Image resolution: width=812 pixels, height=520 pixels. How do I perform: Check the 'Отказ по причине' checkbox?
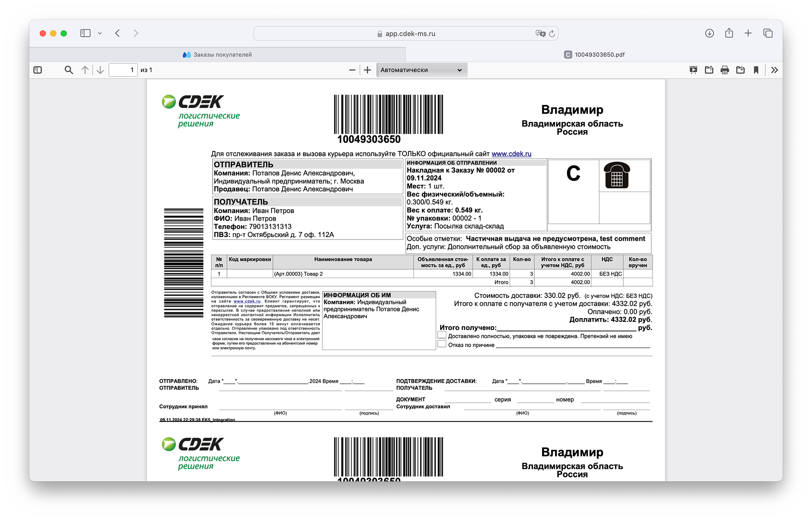[442, 344]
